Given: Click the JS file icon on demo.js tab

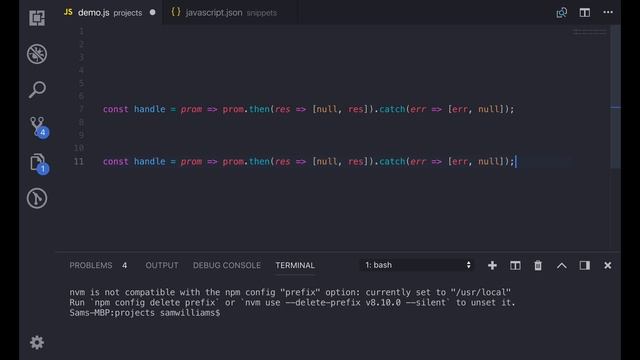Looking at the screenshot, I should tap(68, 12).
